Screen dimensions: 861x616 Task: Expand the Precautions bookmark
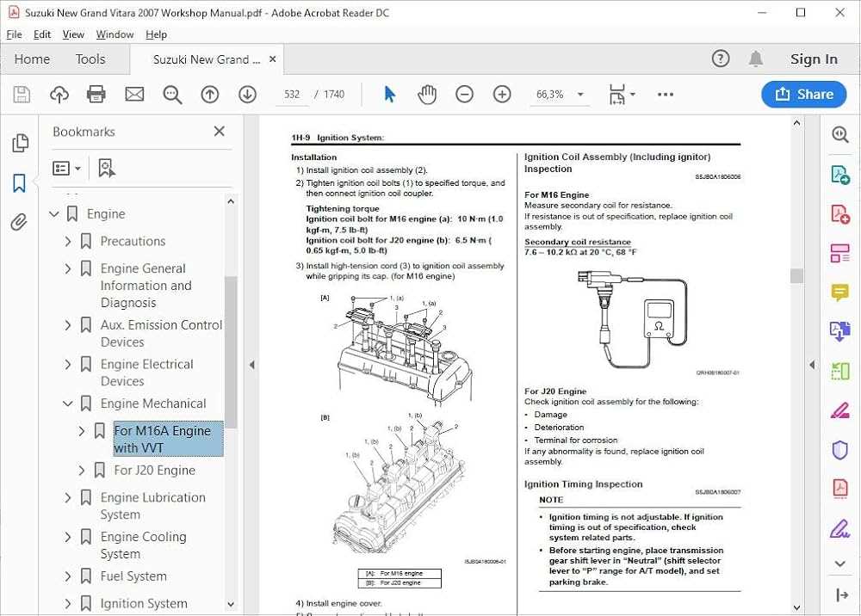[x=67, y=242]
